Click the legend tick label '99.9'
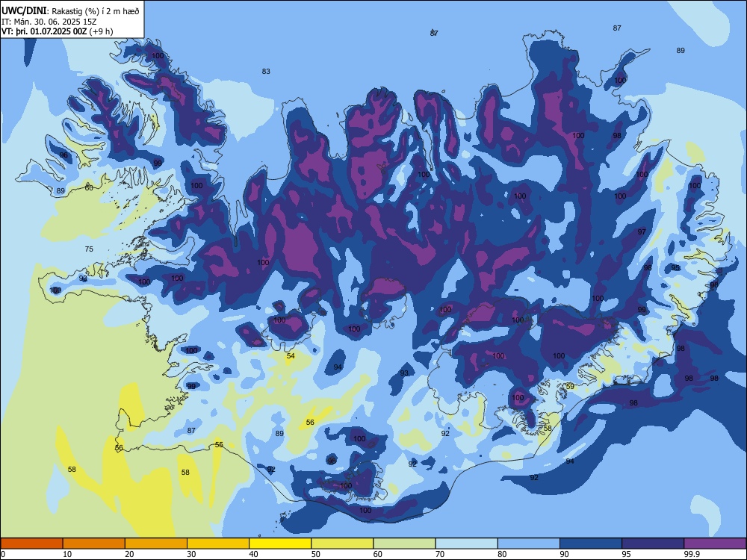Screen dimensions: 747x560 [x=691, y=554]
